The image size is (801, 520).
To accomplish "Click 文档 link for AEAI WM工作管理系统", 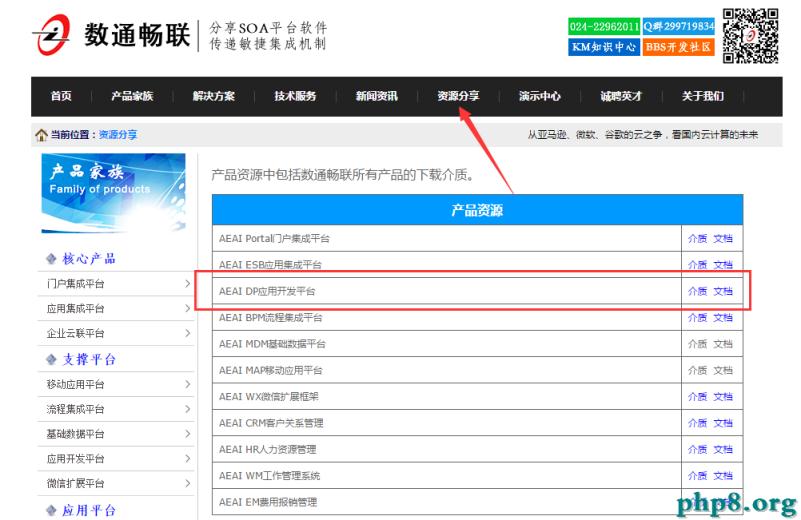I will pyautogui.click(x=723, y=476).
